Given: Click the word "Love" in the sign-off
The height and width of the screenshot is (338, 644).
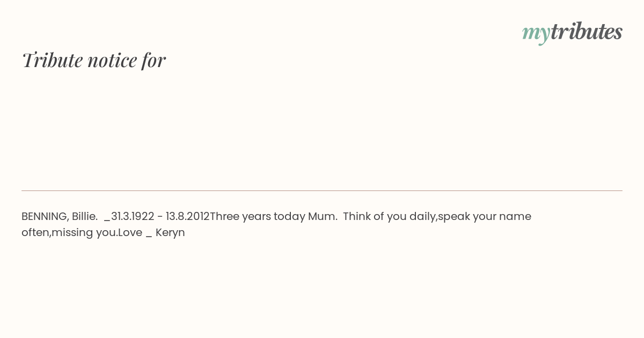Looking at the screenshot, I should click(x=130, y=232).
